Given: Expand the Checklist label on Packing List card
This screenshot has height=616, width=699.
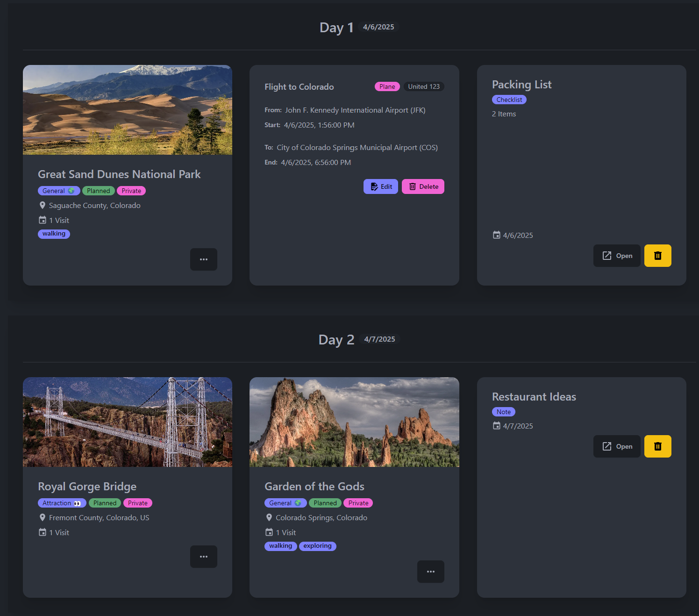Looking at the screenshot, I should tap(509, 100).
